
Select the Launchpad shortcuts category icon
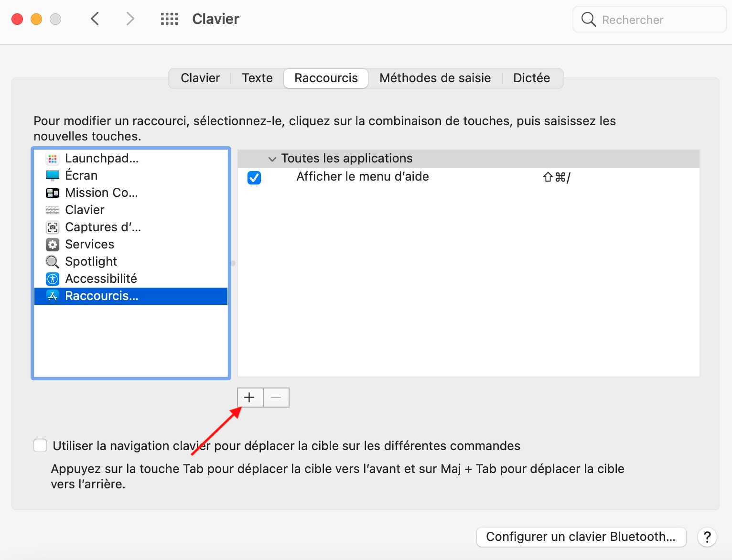53,158
